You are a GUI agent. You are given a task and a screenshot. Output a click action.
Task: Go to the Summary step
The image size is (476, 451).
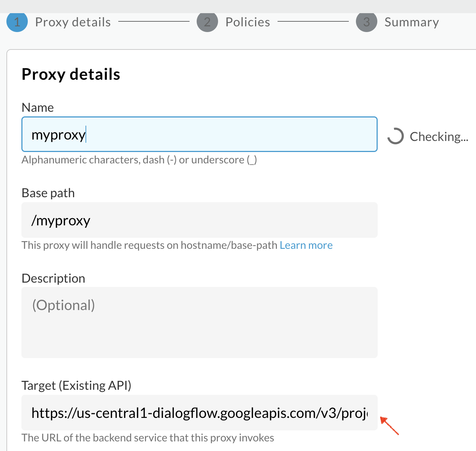point(412,22)
